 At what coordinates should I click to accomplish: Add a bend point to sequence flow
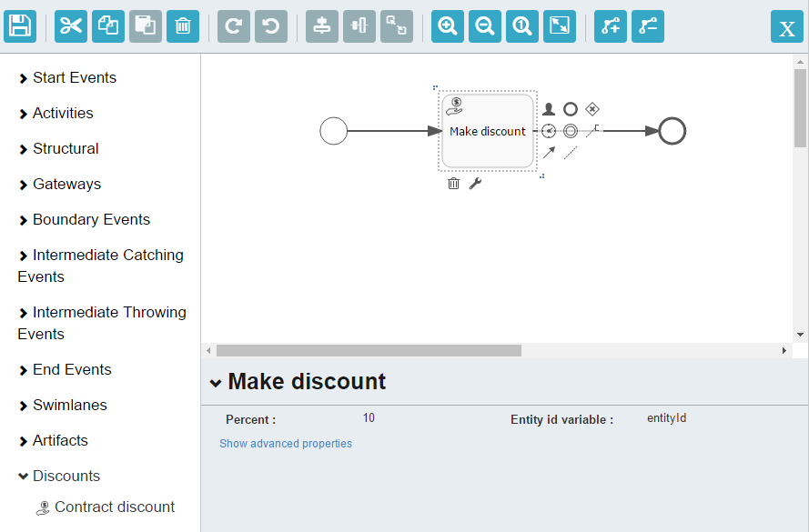(611, 25)
